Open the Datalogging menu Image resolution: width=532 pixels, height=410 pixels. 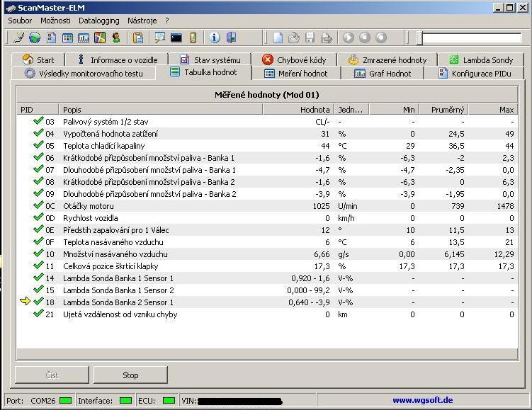(x=98, y=21)
